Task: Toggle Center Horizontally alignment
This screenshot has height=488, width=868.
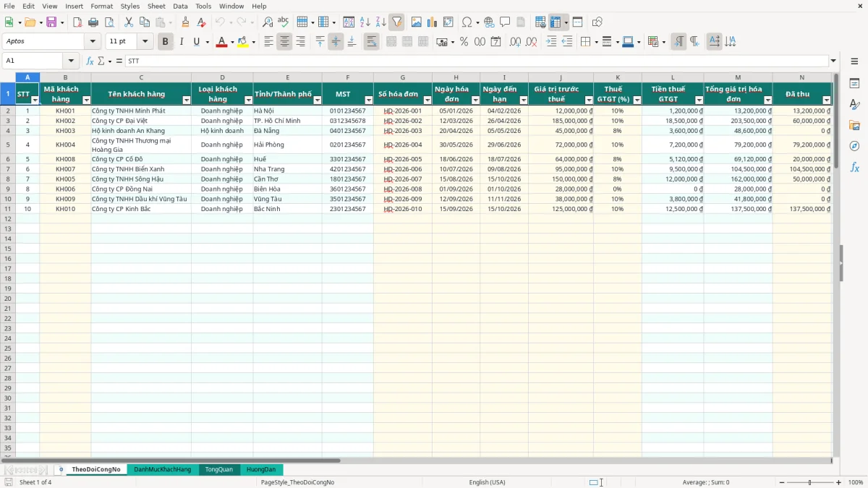Action: [x=284, y=42]
